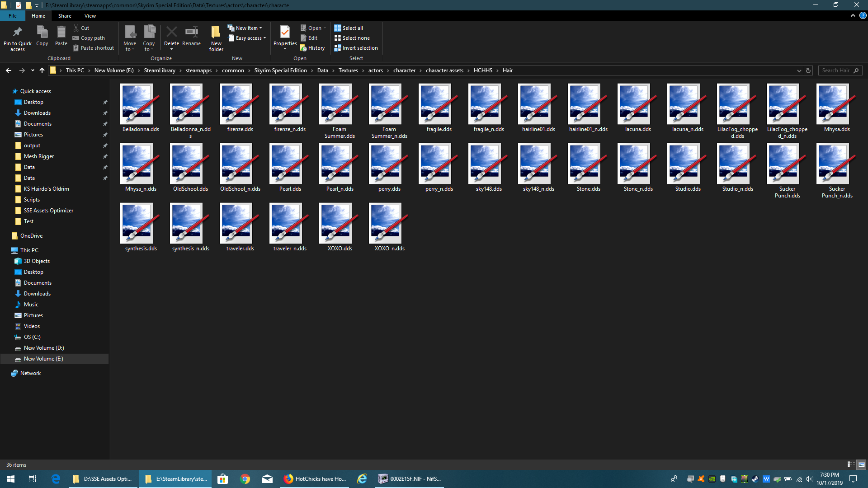Click the Cut command
This screenshot has width=868, height=488.
pos(81,28)
